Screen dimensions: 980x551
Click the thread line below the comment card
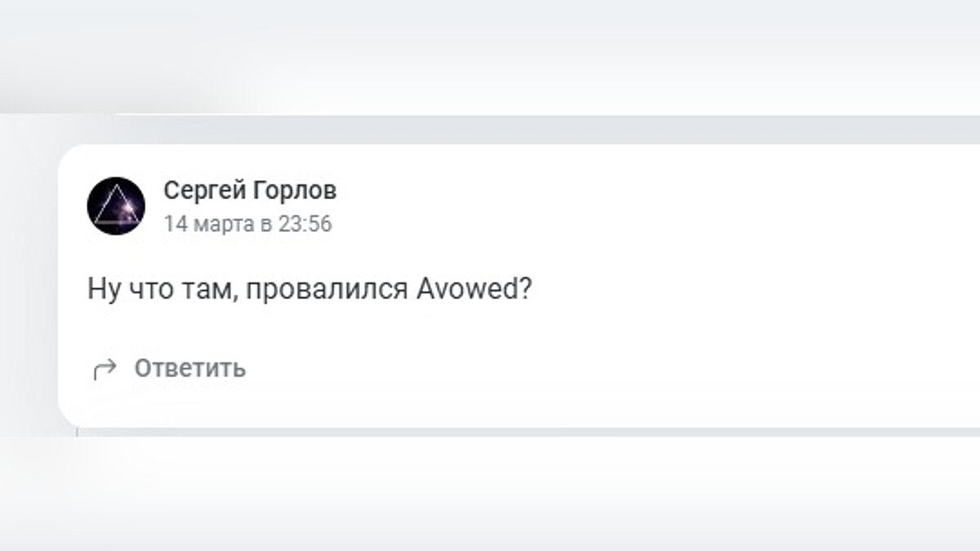78,431
